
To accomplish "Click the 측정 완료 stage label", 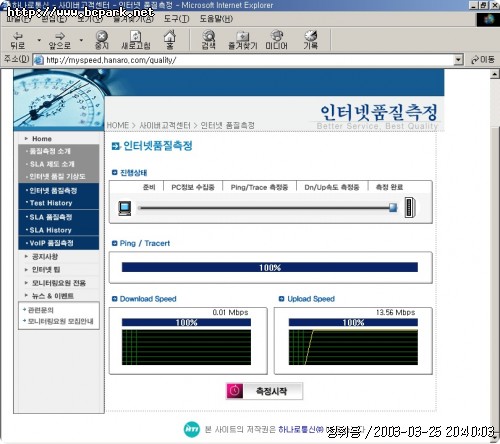I will coord(389,187).
